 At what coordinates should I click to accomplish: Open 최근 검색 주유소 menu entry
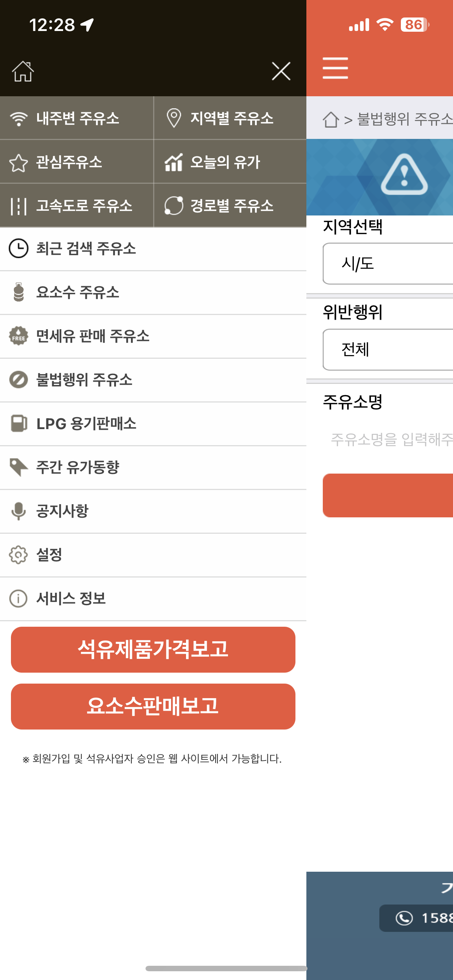[153, 249]
